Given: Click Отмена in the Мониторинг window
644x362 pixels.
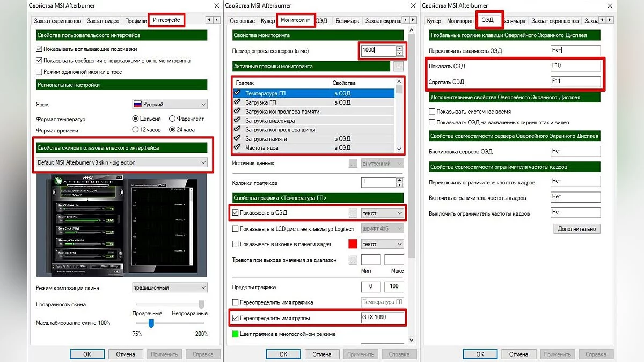Looking at the screenshot, I should 322,354.
